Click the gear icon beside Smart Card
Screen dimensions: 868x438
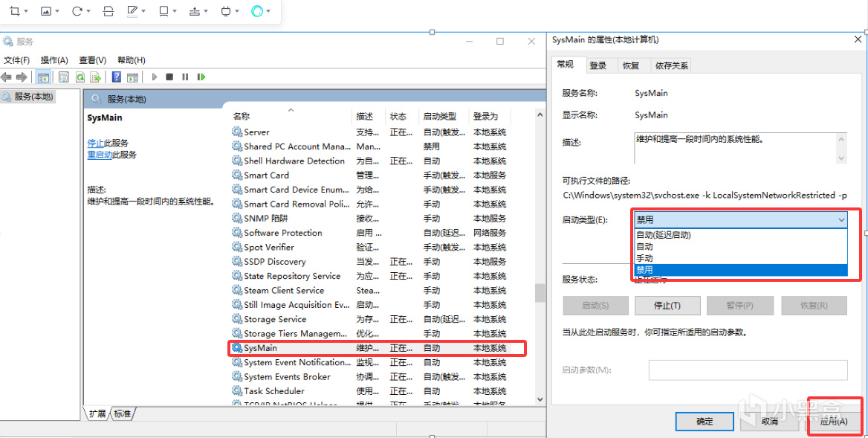click(237, 175)
